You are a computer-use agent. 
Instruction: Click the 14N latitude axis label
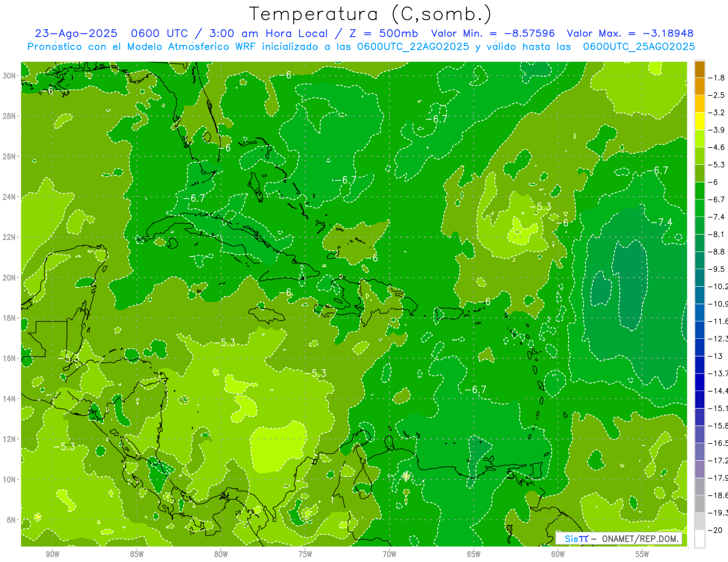(x=9, y=399)
